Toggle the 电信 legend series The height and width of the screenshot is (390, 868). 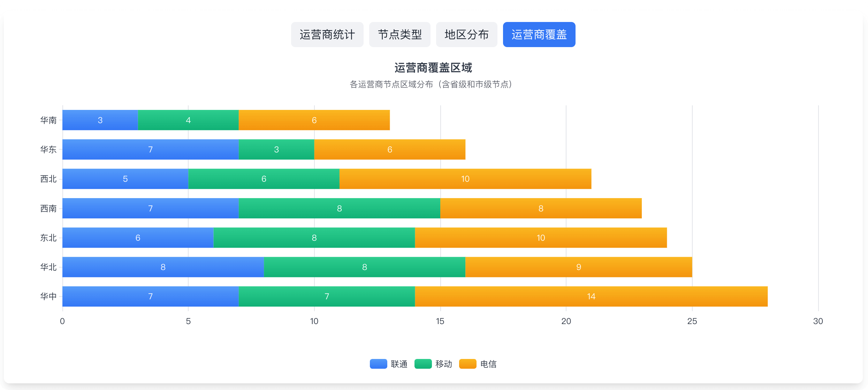pos(488,364)
